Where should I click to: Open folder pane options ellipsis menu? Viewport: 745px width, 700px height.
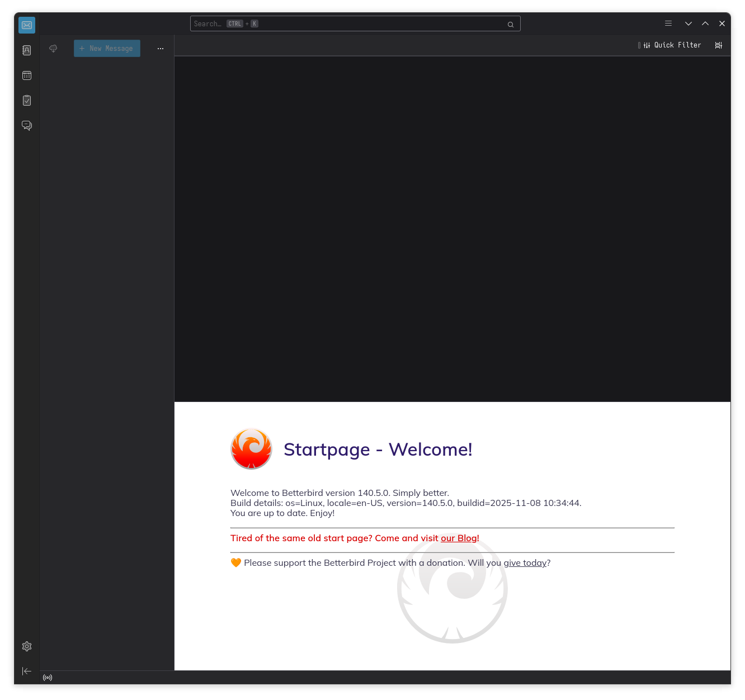[x=161, y=49]
